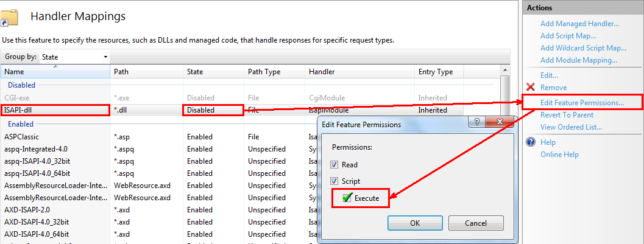Open the View Ordered List link
The image size is (644, 244).
571,127
